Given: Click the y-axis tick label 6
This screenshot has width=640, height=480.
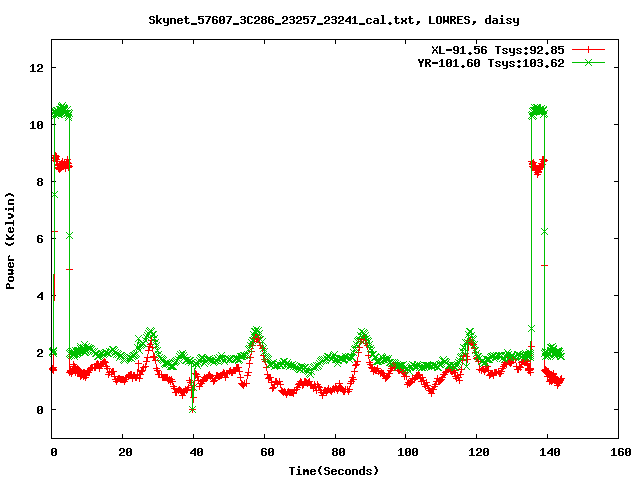Looking at the screenshot, I should click(x=40, y=239).
